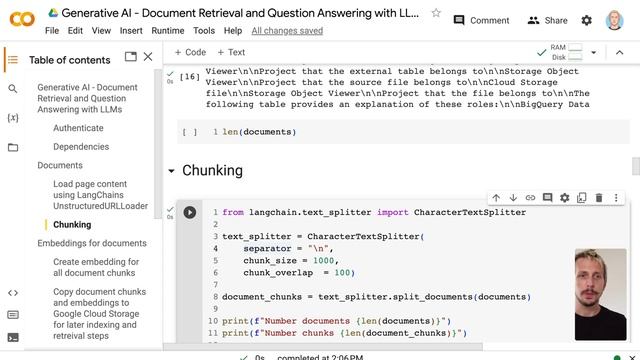
Task: Expand runtime connection options dropdown
Action: (x=593, y=52)
